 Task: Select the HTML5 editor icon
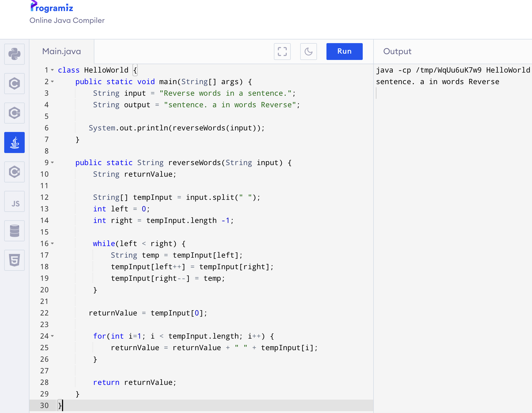pyautogui.click(x=14, y=260)
